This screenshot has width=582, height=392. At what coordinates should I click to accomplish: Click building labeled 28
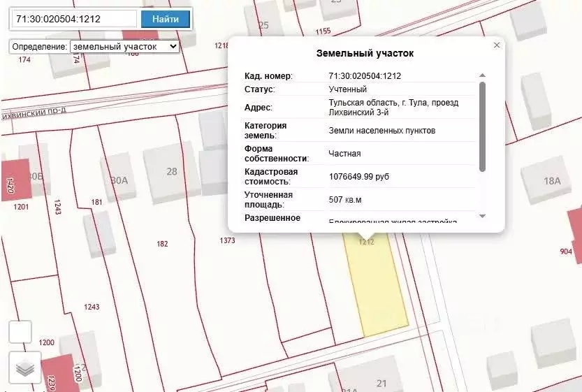pos(172,171)
